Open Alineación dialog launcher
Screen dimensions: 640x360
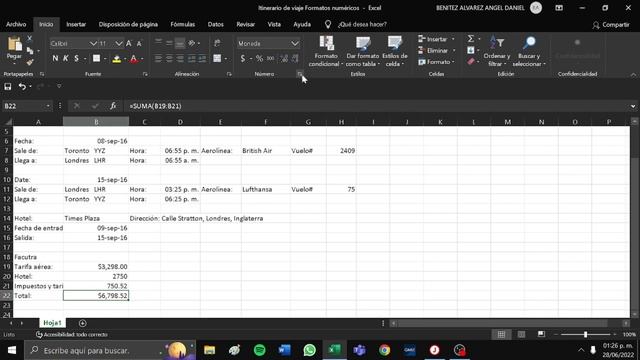pyautogui.click(x=229, y=74)
